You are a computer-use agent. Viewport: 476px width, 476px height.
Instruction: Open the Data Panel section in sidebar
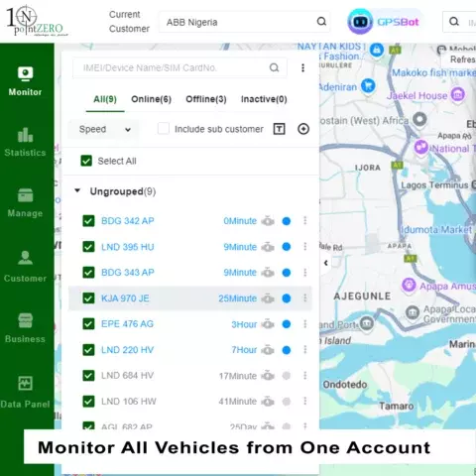click(x=26, y=392)
